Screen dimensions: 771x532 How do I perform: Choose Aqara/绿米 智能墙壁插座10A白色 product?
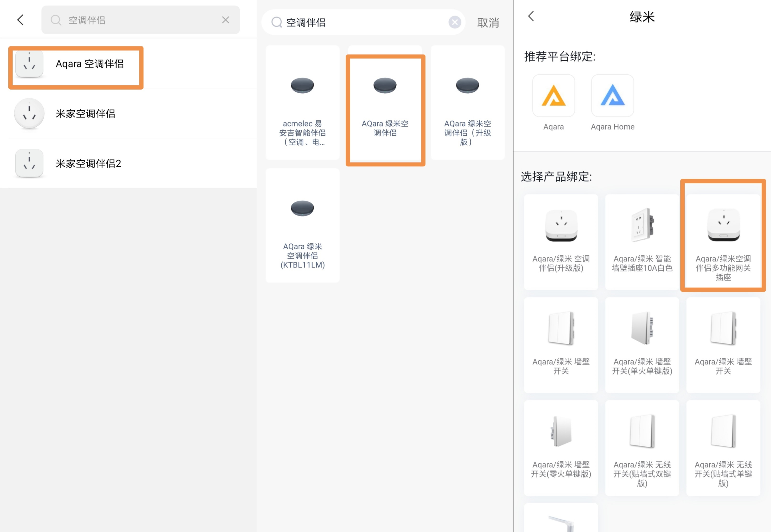point(642,242)
